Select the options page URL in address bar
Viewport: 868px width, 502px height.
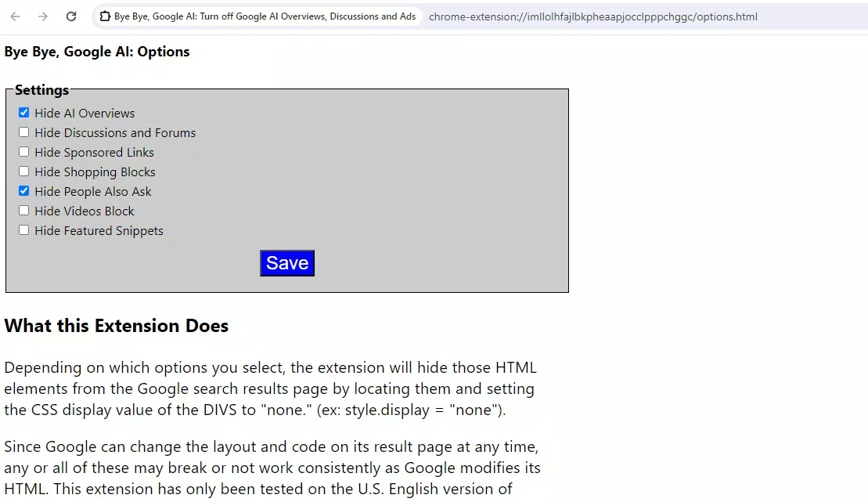point(593,16)
